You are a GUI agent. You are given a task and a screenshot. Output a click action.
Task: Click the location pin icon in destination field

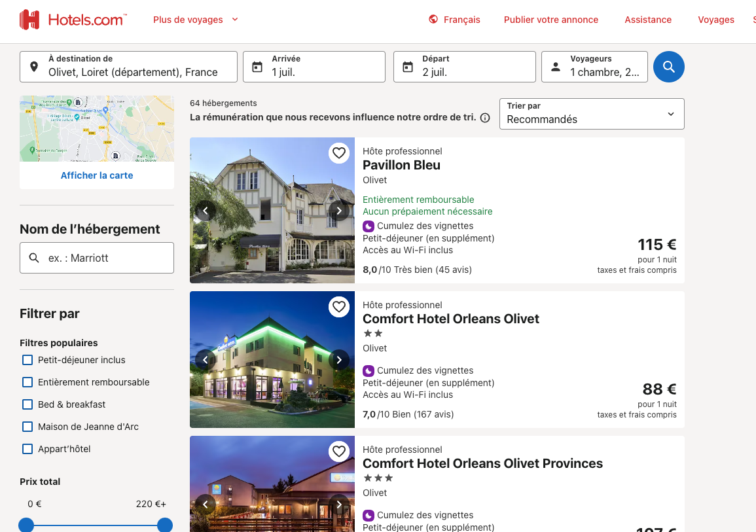[34, 67]
